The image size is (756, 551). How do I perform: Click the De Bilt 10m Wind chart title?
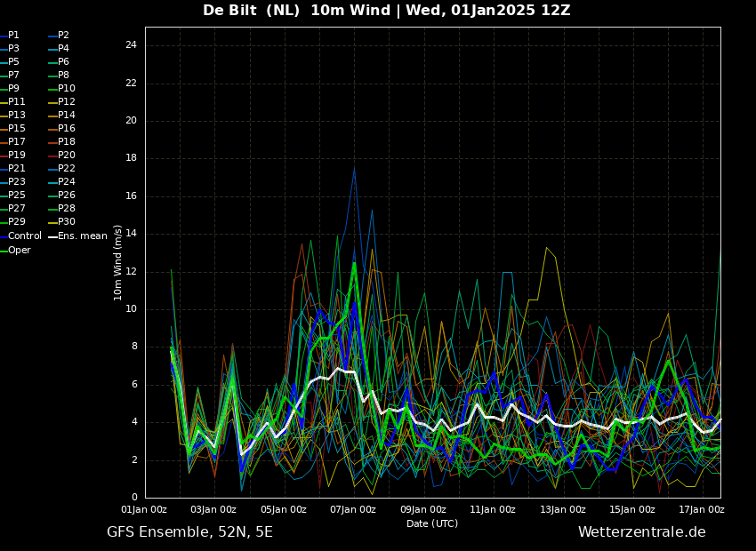click(x=386, y=11)
